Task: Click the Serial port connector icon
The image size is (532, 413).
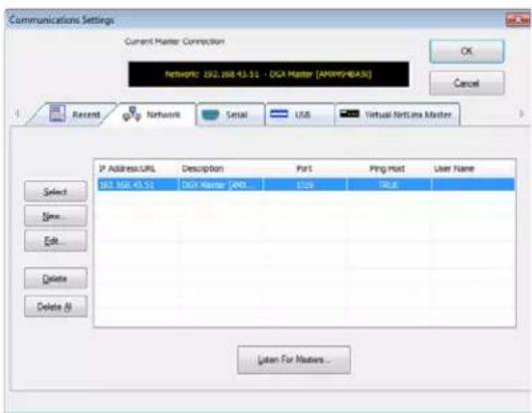Action: [210, 114]
